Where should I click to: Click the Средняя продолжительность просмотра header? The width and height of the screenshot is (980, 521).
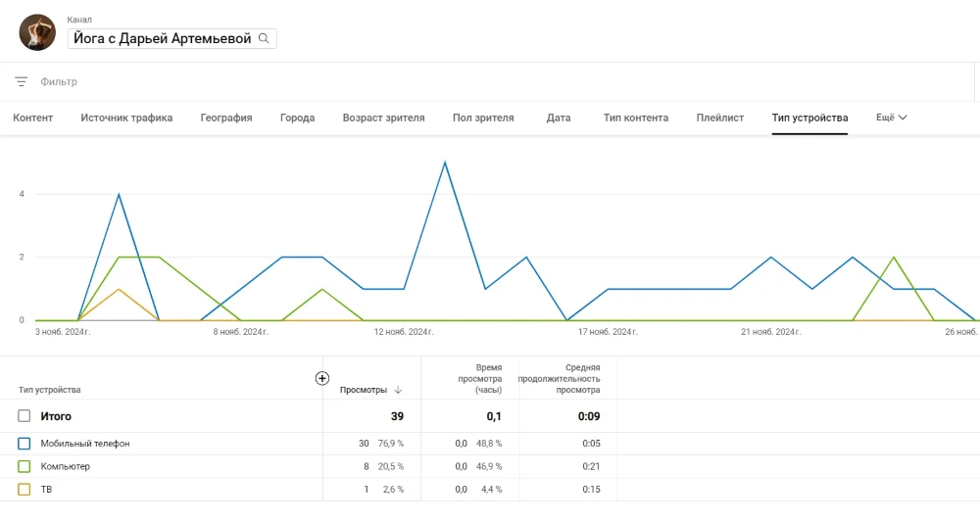click(569, 378)
